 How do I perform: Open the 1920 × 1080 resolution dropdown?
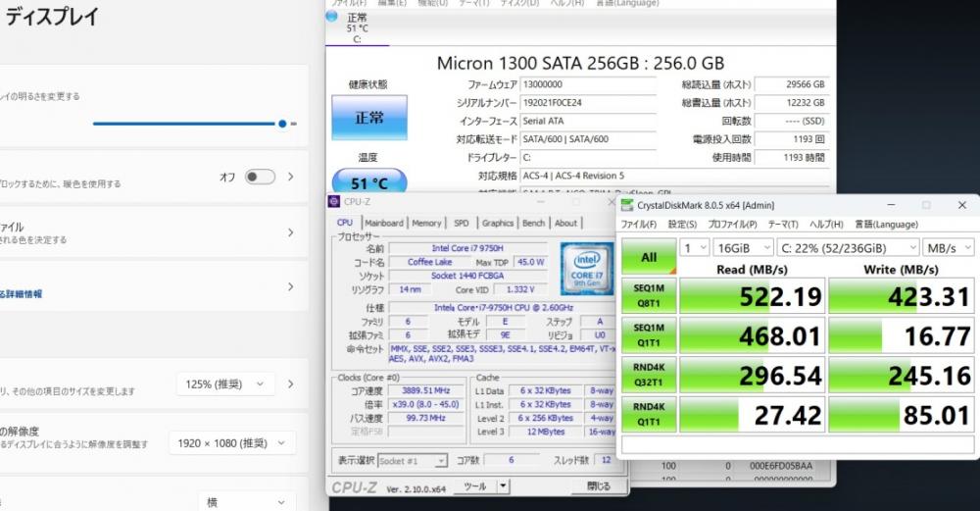point(232,443)
